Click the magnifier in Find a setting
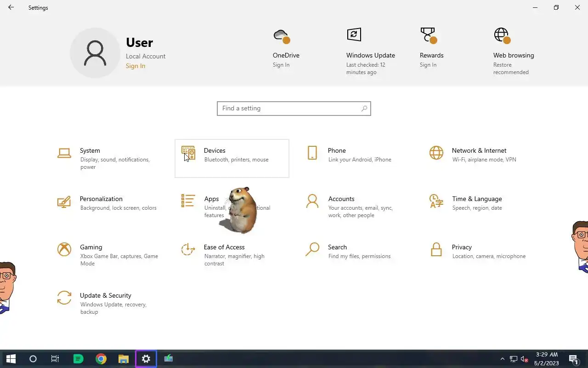This screenshot has width=588, height=368. coord(364,109)
